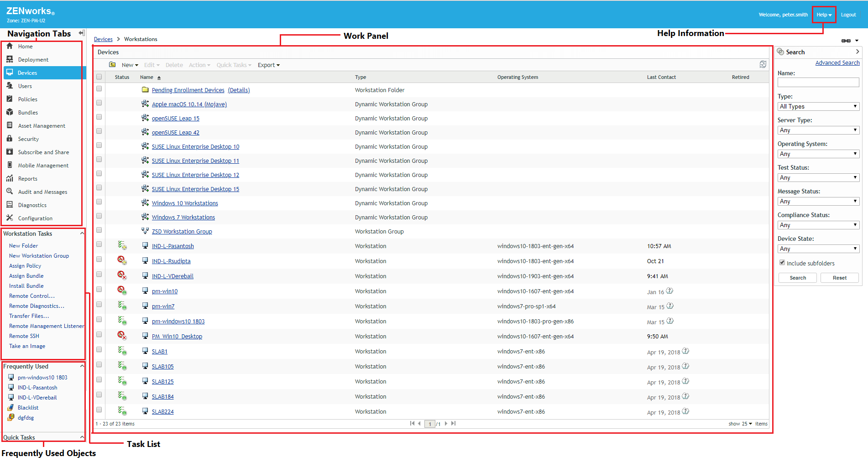868x462 pixels.
Task: Check the box for IND-L-Pasantosh row
Action: pyautogui.click(x=99, y=244)
